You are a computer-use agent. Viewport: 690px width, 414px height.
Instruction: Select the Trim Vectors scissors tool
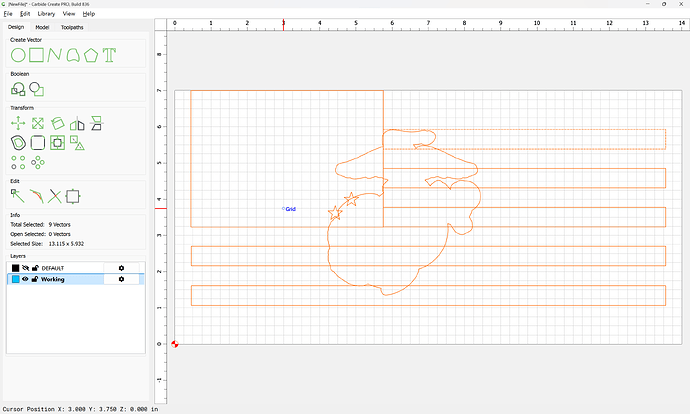pyautogui.click(x=55, y=195)
